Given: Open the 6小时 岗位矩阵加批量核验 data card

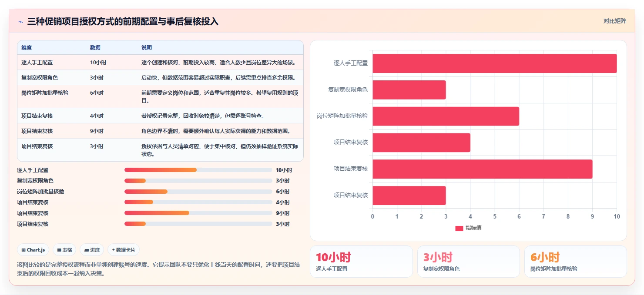Looking at the screenshot, I should (576, 262).
